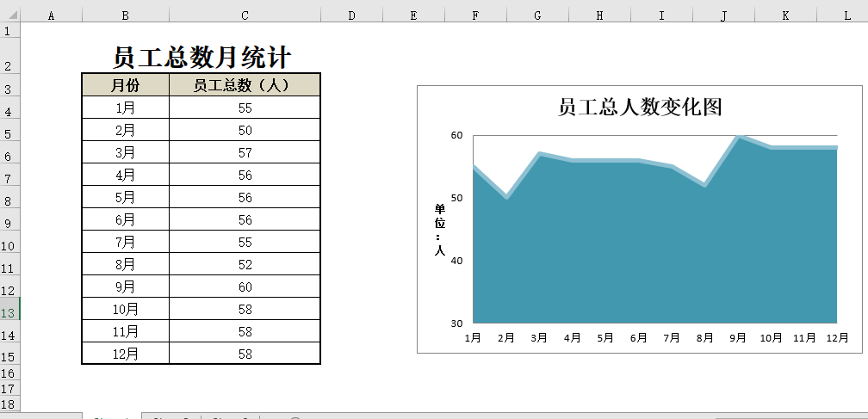This screenshot has height=419, width=868.
Task: Select row header 13
Action: click(x=9, y=313)
